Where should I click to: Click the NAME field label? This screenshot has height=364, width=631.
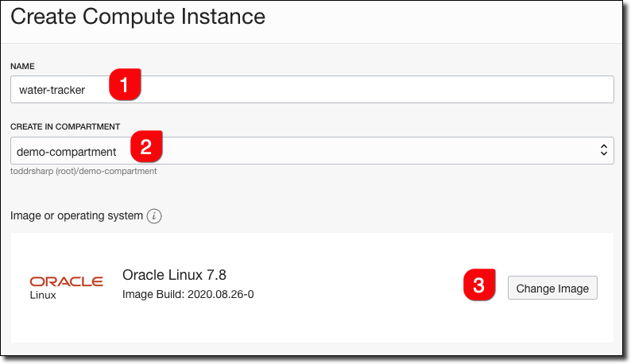pos(22,65)
